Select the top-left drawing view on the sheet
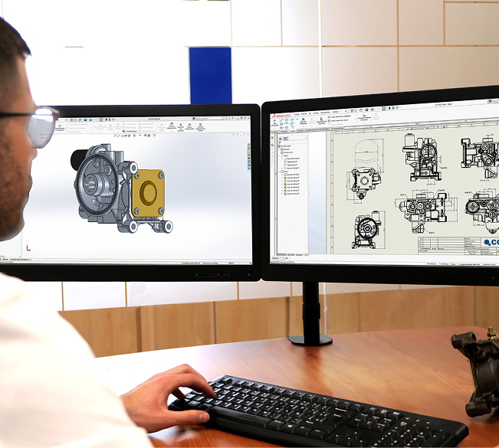The width and height of the screenshot is (499, 448). pyautogui.click(x=364, y=181)
